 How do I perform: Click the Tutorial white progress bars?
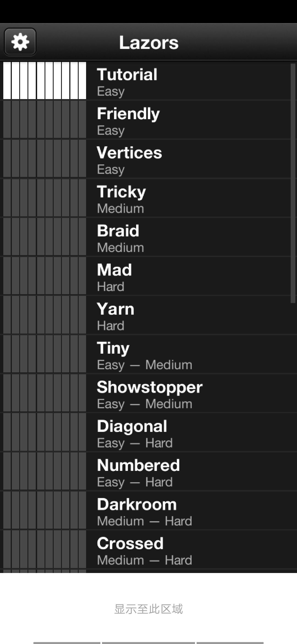click(45, 80)
